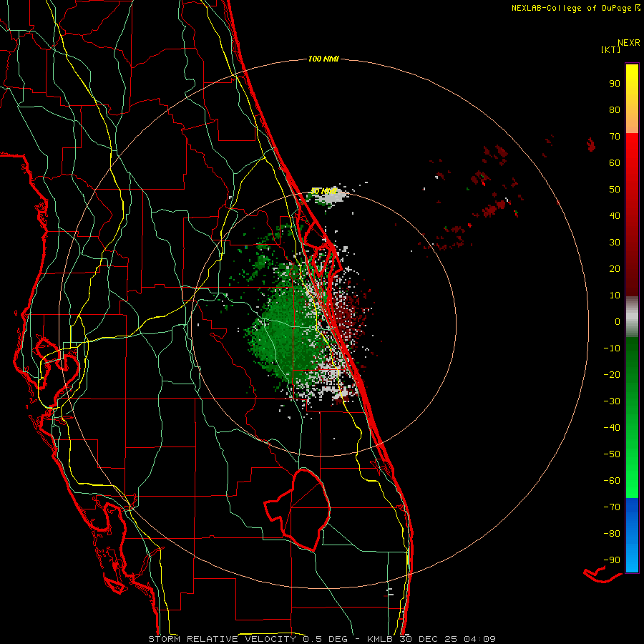Click the 50 value on the velocity scale
Viewport: 644px width, 644px height.
[x=615, y=190]
